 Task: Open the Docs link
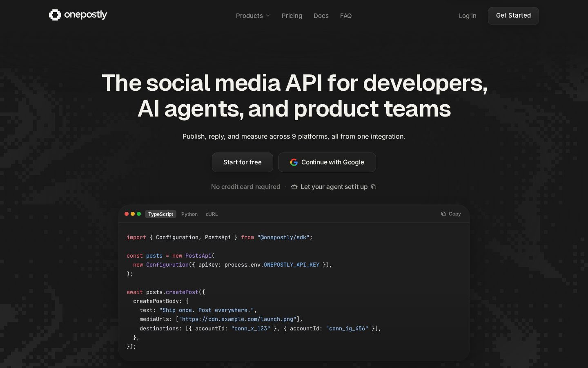[321, 16]
